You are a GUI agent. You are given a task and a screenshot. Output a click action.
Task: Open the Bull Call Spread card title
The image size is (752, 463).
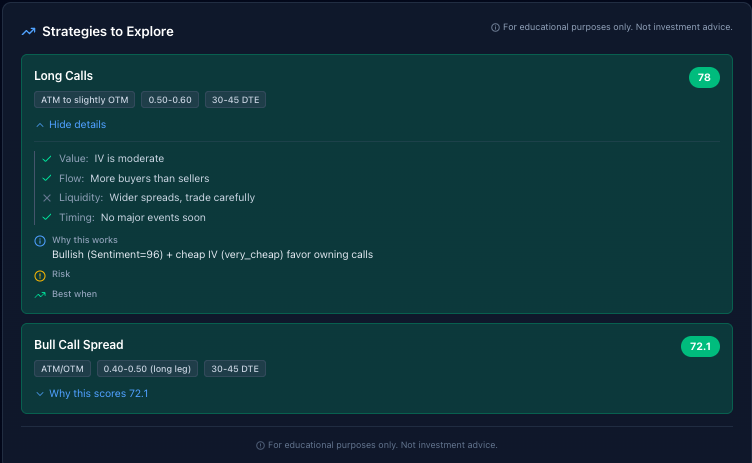coord(79,345)
